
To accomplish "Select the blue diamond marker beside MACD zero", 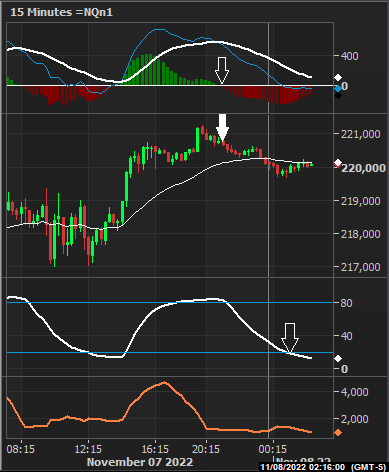I will click(338, 89).
